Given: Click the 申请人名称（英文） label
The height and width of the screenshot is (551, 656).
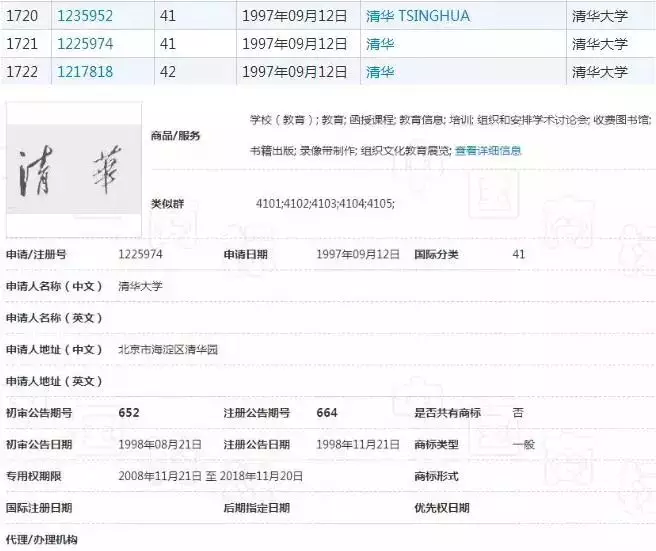Looking at the screenshot, I should pyautogui.click(x=54, y=318).
